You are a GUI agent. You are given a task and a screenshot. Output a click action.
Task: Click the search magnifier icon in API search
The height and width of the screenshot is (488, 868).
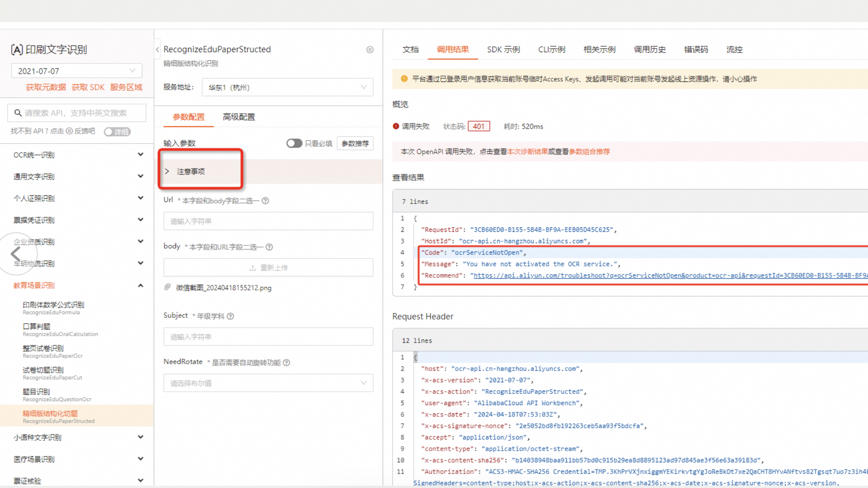(x=18, y=113)
